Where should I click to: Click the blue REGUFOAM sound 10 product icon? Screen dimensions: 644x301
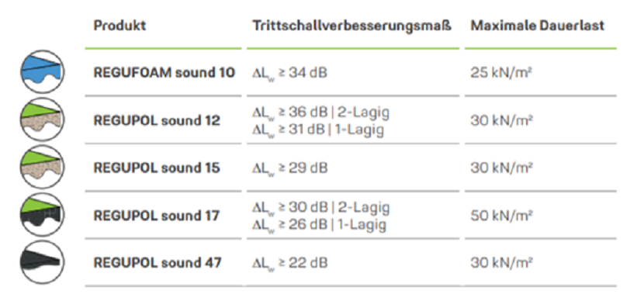pos(43,72)
